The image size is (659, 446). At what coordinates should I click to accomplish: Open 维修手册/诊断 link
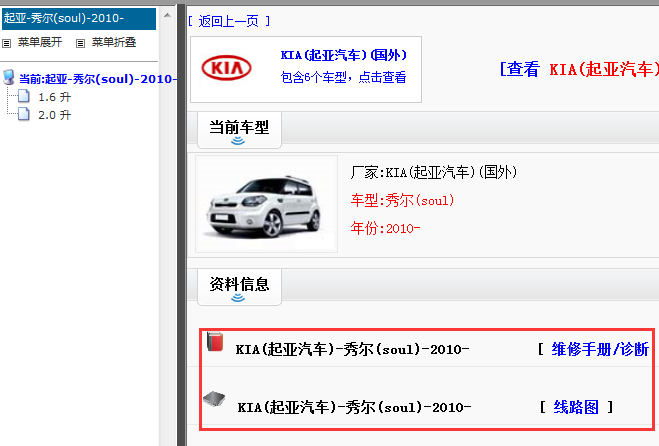tap(600, 349)
